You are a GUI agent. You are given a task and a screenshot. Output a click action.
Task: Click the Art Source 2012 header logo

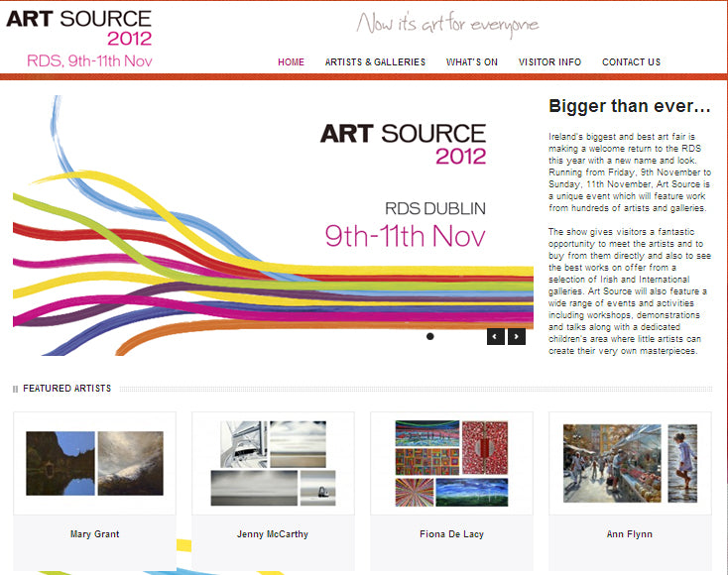79,38
